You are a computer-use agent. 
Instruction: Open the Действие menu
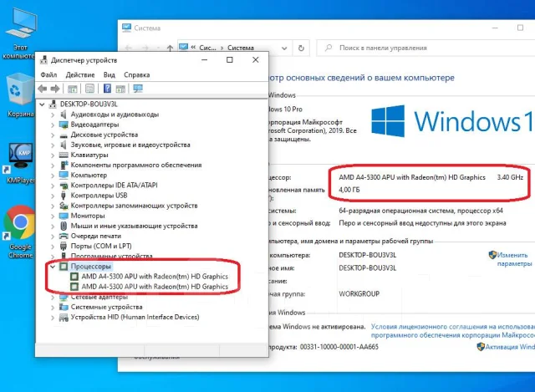80,74
